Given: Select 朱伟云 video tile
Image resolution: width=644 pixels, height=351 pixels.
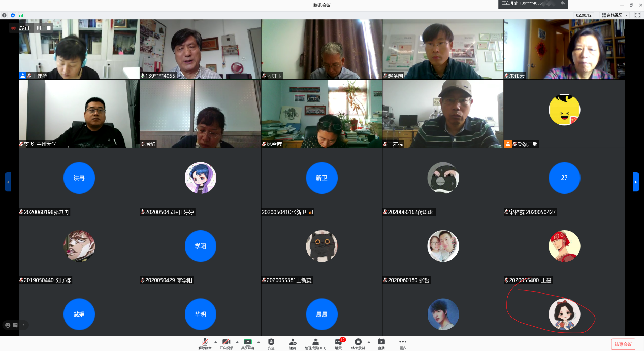Looking at the screenshot, I should (x=564, y=49).
